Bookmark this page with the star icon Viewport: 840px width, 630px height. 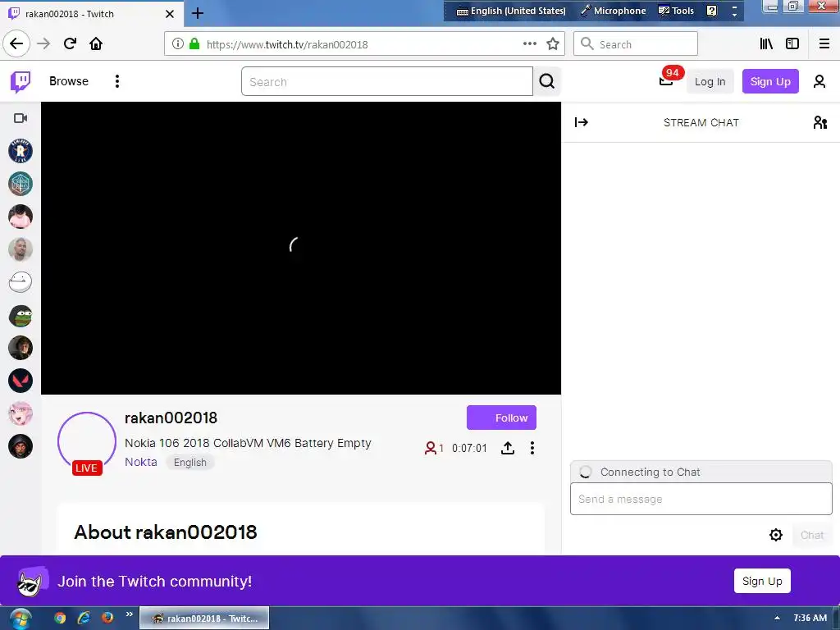click(x=552, y=44)
